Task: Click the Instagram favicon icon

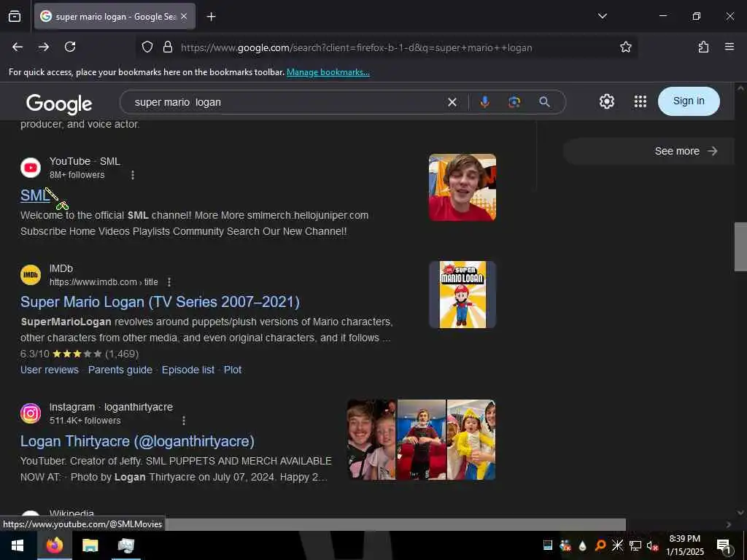Action: pos(31,413)
